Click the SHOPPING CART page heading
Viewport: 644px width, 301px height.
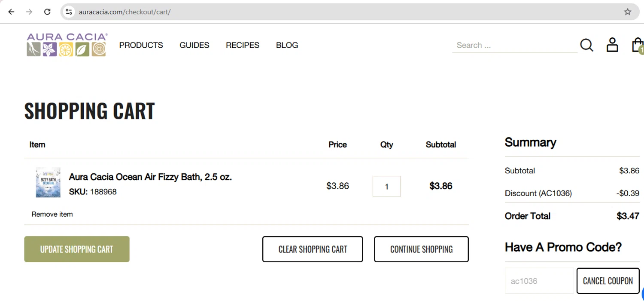tap(89, 111)
